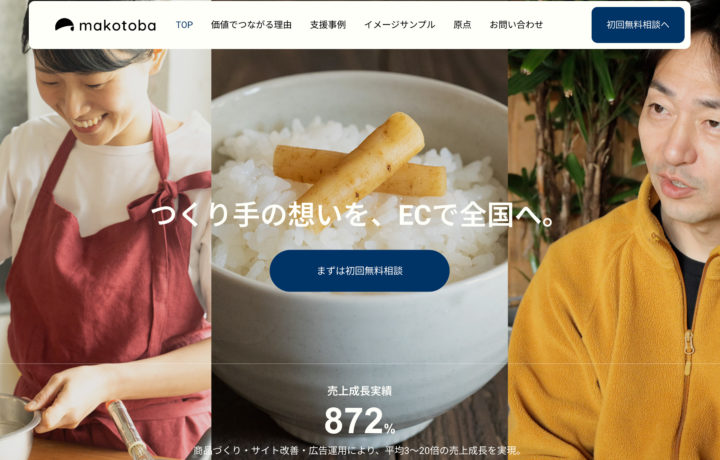The height and width of the screenshot is (460, 720).
Task: Click the makotoba brand name text
Action: pos(118,25)
